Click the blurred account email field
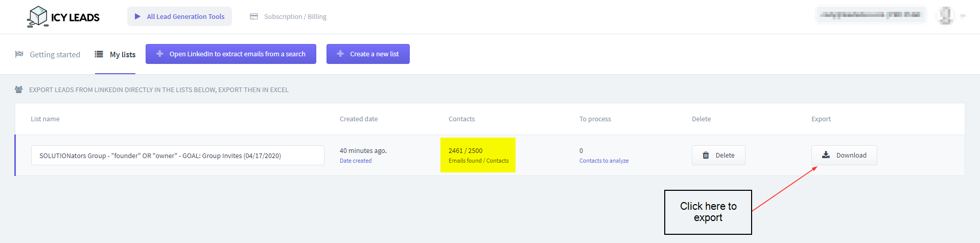The height and width of the screenshot is (243, 980). pyautogui.click(x=871, y=15)
